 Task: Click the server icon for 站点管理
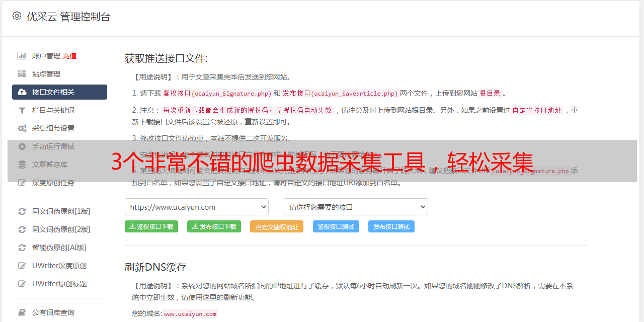tap(22, 74)
